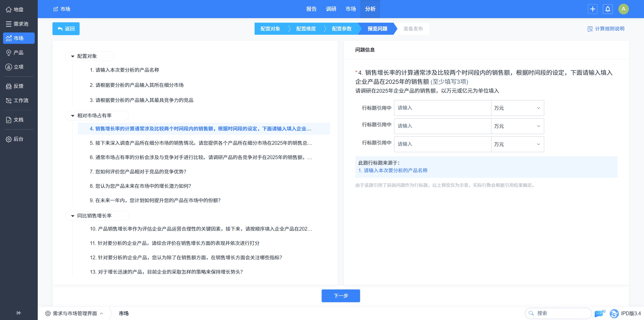Collapse the 配置对象 tree group
The height and width of the screenshot is (320, 644).
click(x=73, y=56)
